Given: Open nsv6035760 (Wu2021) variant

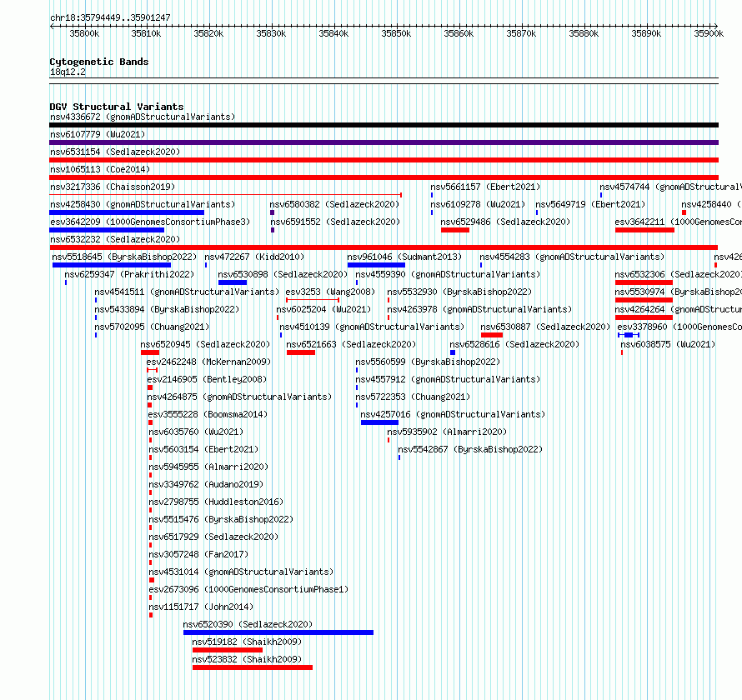Looking at the screenshot, I should click(196, 432).
